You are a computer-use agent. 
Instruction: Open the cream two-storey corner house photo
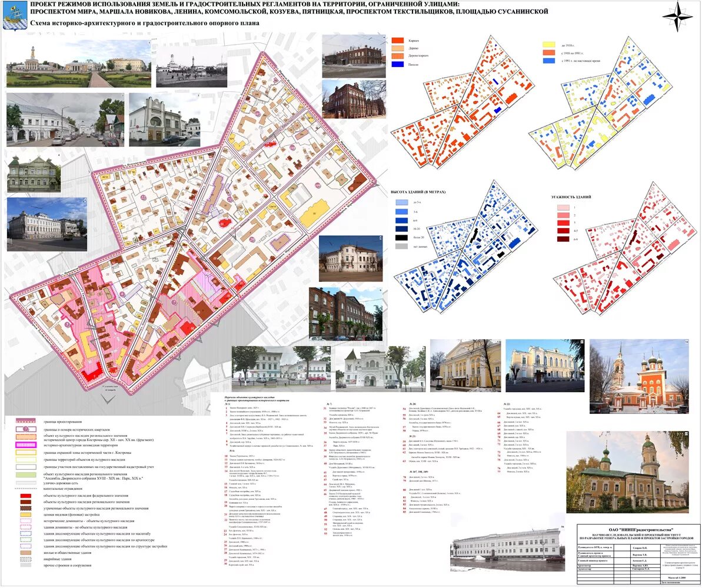click(x=351, y=259)
